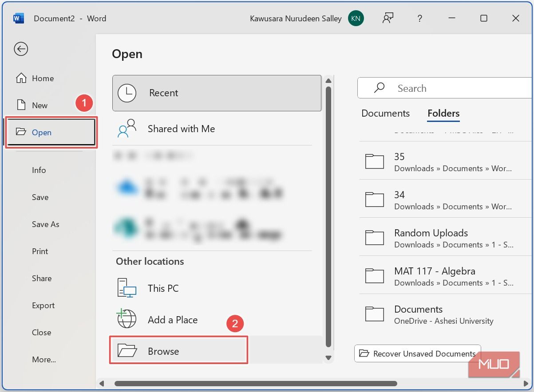Image resolution: width=534 pixels, height=392 pixels.
Task: Switch to the Documents tab
Action: pos(385,114)
